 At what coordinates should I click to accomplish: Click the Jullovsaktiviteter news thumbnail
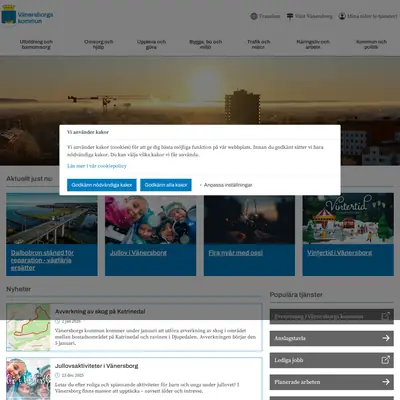(28, 379)
